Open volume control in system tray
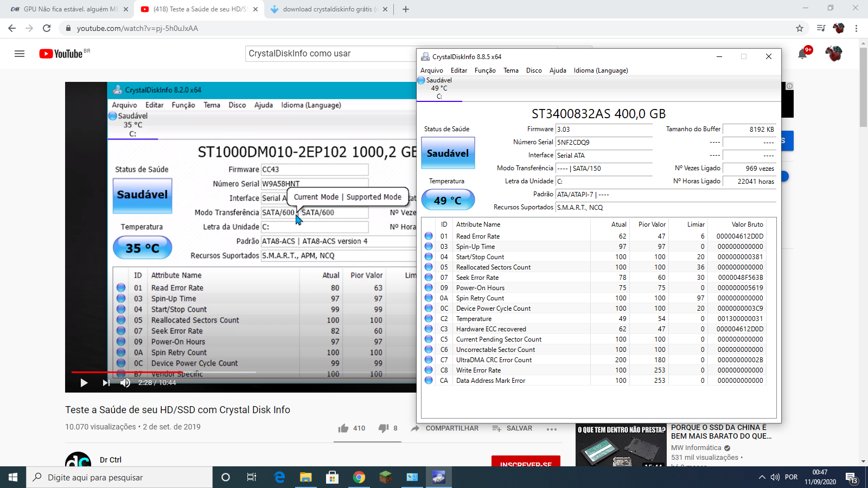Viewport: 868px width, 488px height. coord(775,477)
